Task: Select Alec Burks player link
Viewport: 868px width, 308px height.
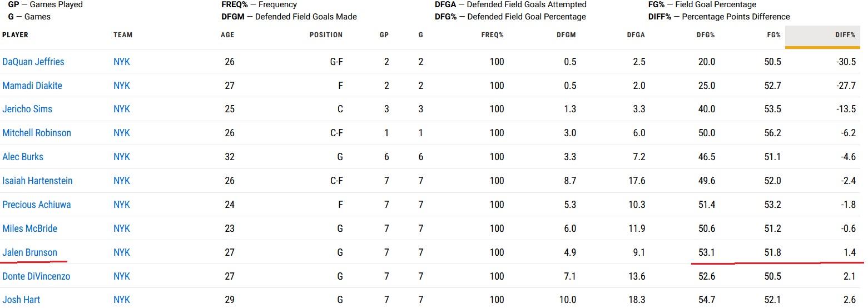Action: (x=23, y=157)
